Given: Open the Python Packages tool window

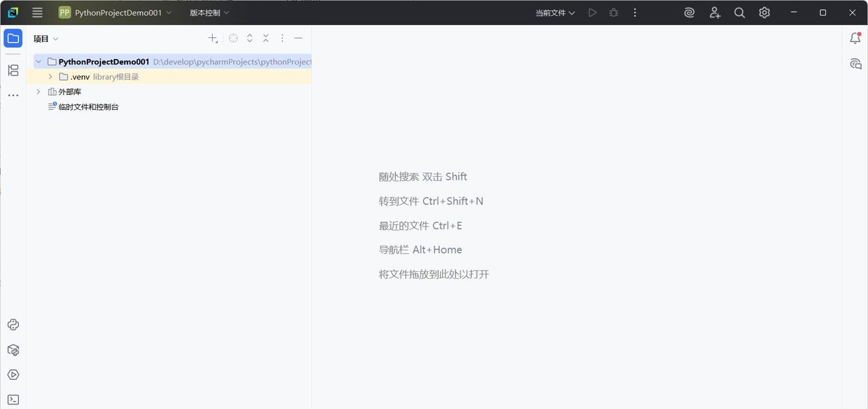Looking at the screenshot, I should coord(13,349).
